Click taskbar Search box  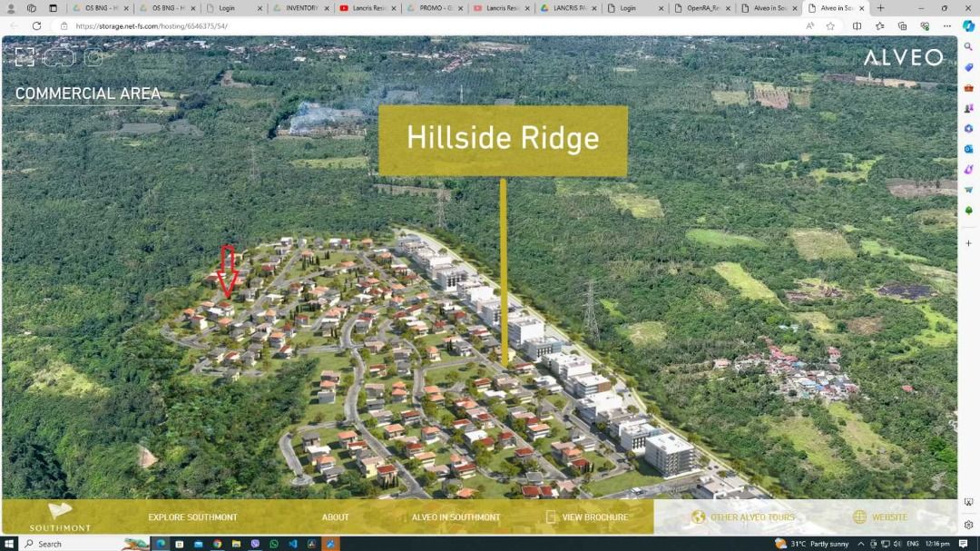(x=84, y=544)
